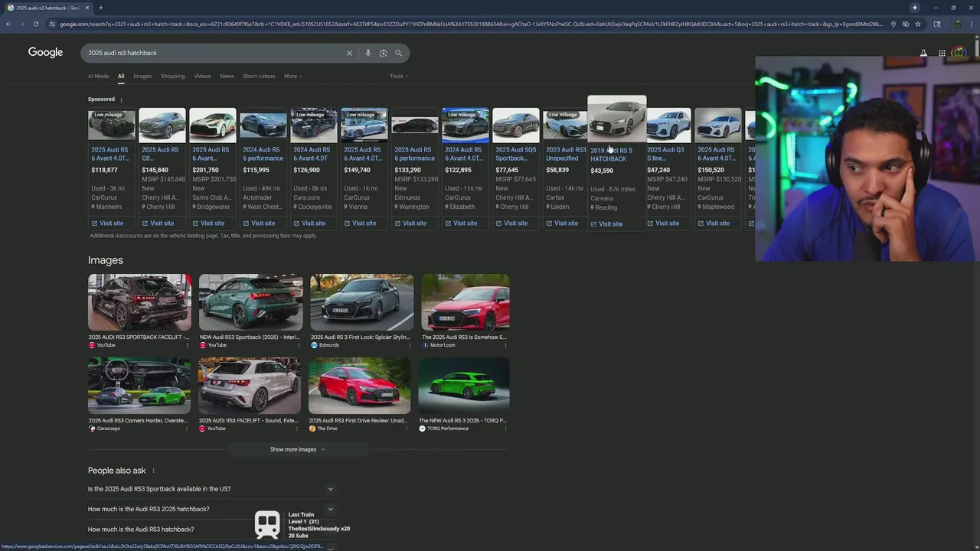This screenshot has height=551, width=980.
Task: Click the site info icon beside the URL
Action: coord(52,24)
